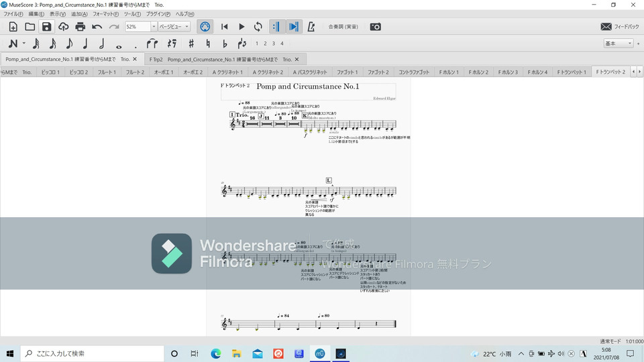644x362 pixels.
Task: Open the フォーマット(F) menu
Action: click(x=105, y=14)
